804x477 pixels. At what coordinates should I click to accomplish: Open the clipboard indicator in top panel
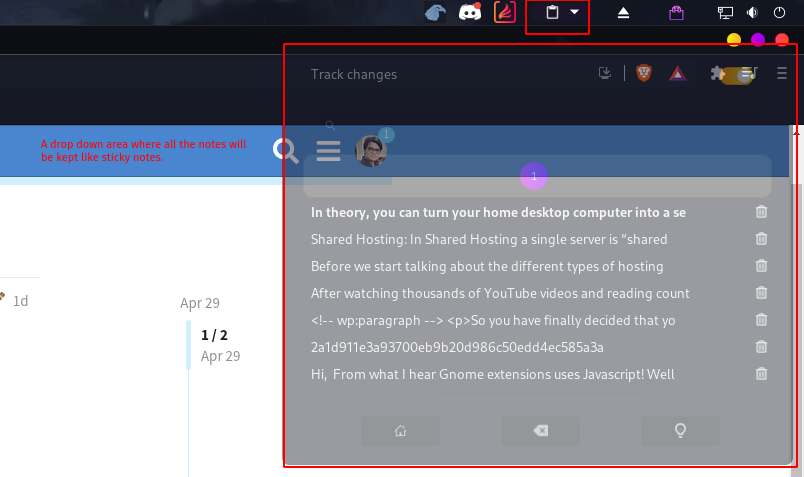coord(552,12)
